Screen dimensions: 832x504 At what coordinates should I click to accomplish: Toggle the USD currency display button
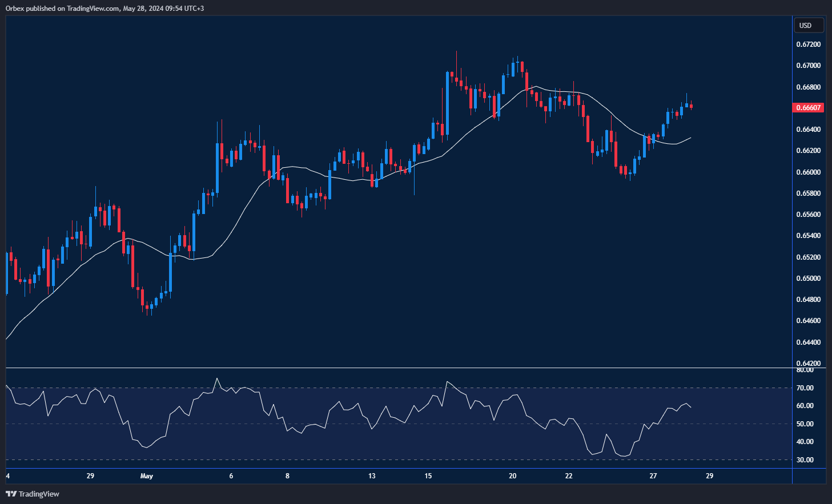coord(808,25)
